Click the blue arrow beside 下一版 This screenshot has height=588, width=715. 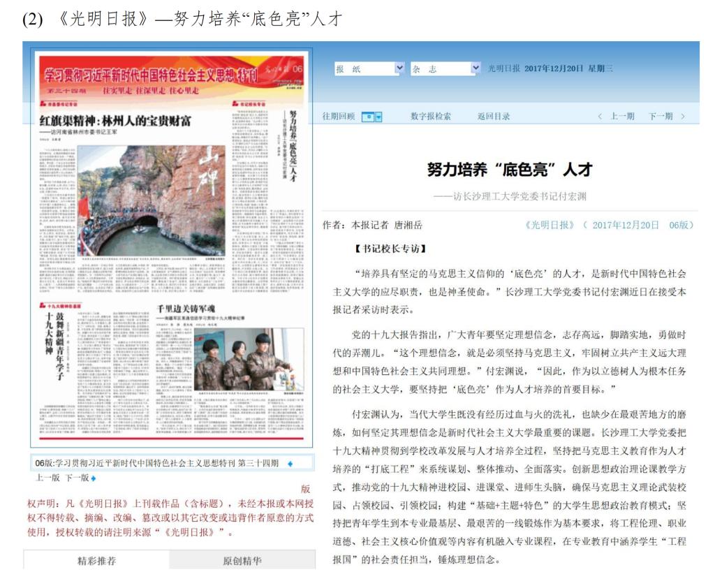pyautogui.click(x=94, y=478)
